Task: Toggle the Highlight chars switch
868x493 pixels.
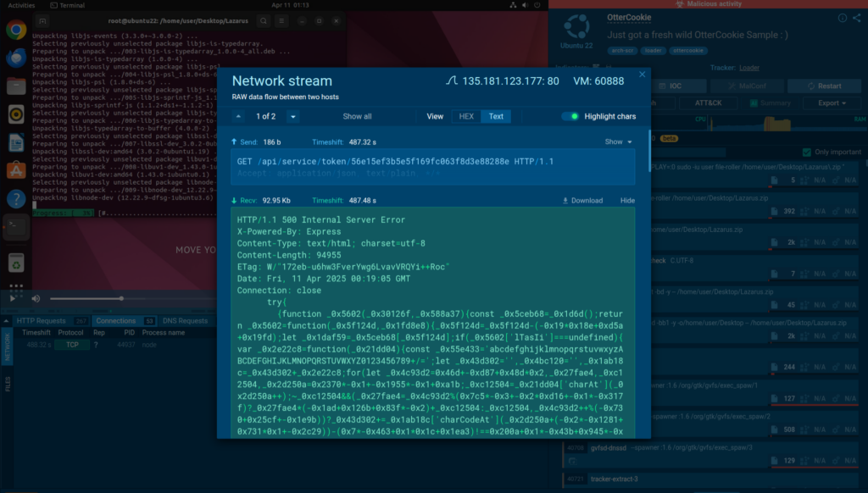Action: [572, 116]
